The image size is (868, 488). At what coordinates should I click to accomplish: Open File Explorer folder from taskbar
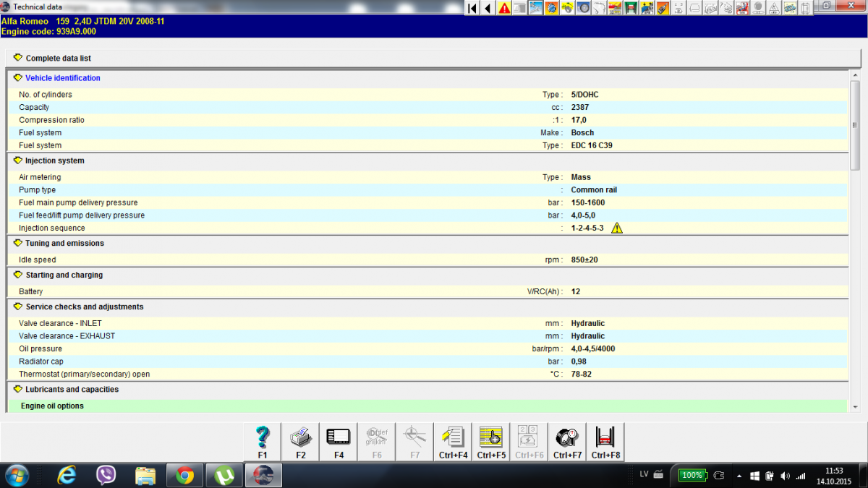coord(145,475)
